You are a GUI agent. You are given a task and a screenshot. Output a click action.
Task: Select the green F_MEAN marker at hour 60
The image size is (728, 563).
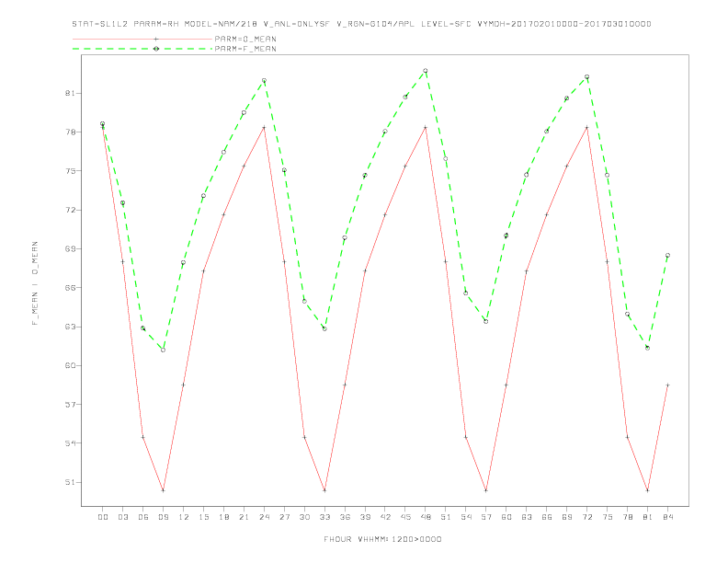(x=506, y=236)
